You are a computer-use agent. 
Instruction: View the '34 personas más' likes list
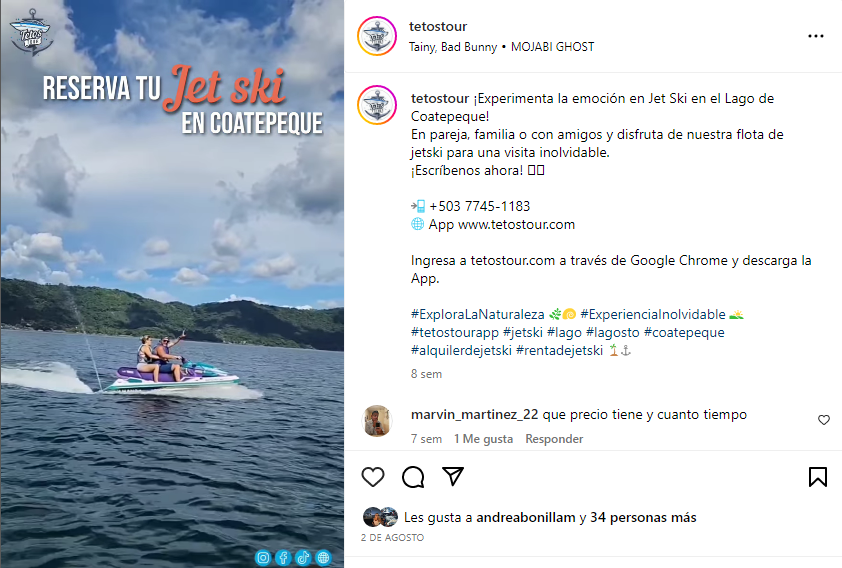[x=643, y=518]
